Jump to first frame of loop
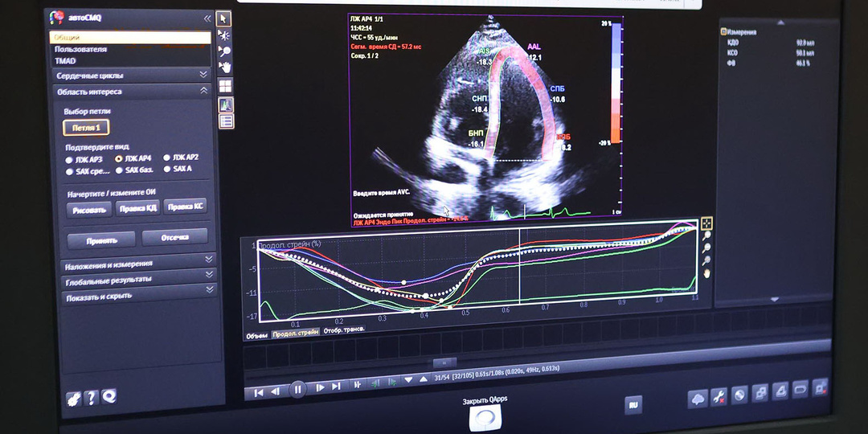 tap(259, 392)
